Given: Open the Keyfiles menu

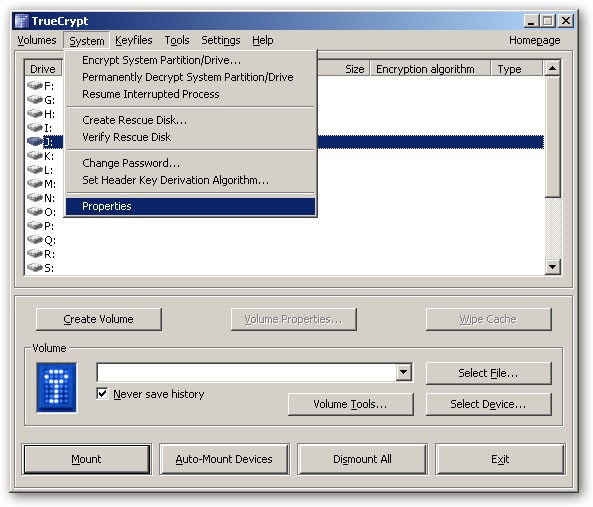Looking at the screenshot, I should (x=134, y=40).
